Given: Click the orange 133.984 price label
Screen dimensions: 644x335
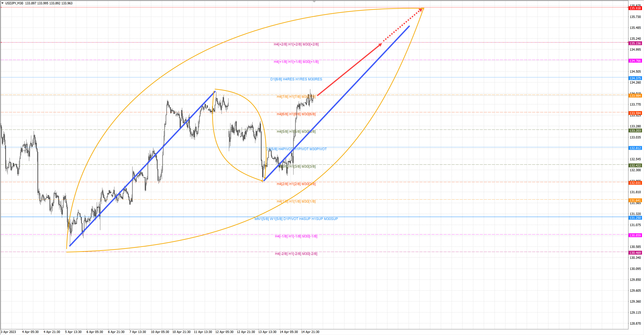Looking at the screenshot, I should [635, 96].
